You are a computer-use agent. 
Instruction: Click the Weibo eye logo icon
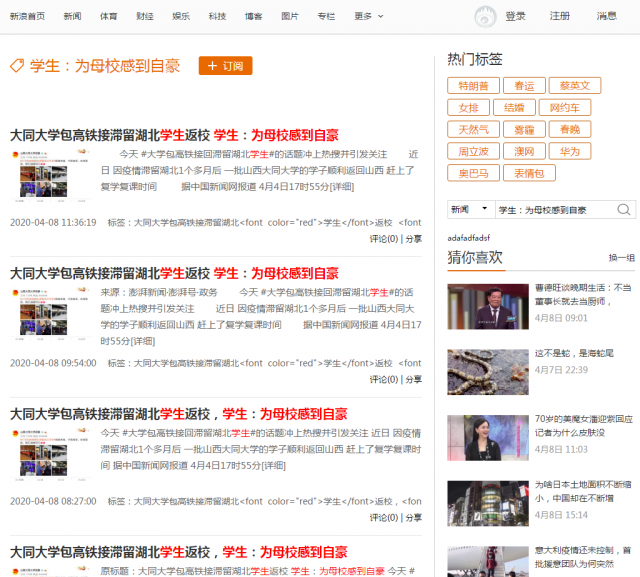click(x=485, y=17)
